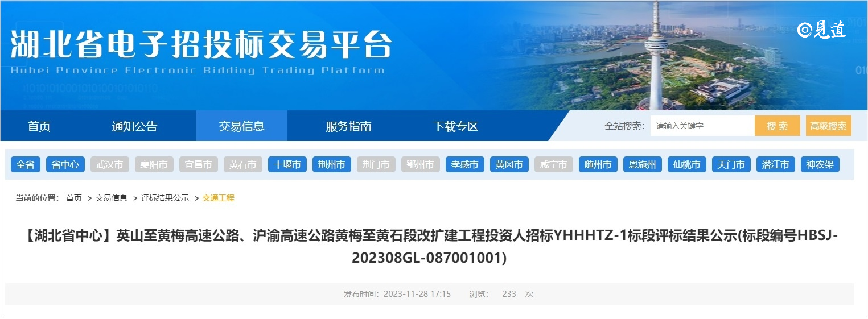
Task: Choose 恩施州 region filter
Action: tap(643, 165)
